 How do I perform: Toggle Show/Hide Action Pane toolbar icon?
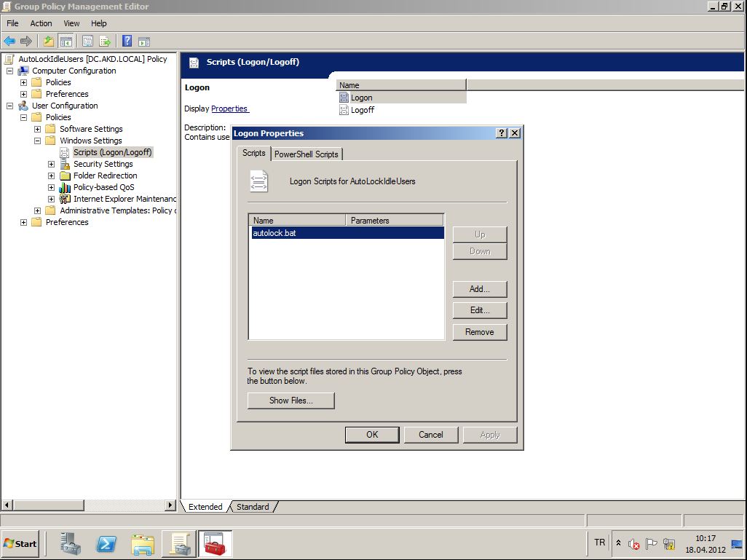coord(144,42)
